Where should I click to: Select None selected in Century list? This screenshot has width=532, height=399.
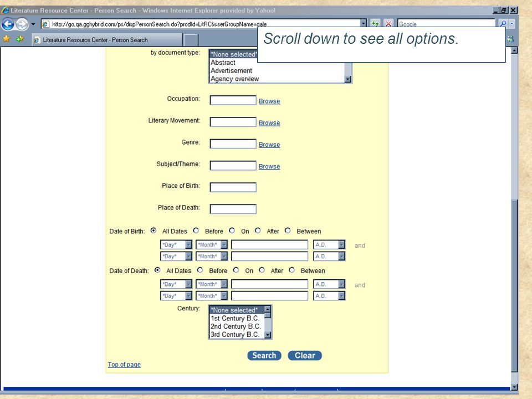[237, 310]
